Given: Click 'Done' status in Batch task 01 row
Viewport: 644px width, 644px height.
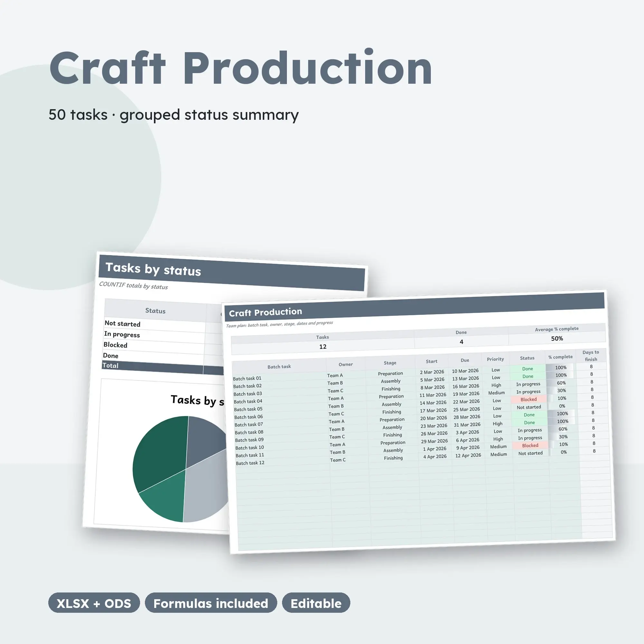Looking at the screenshot, I should tap(527, 369).
